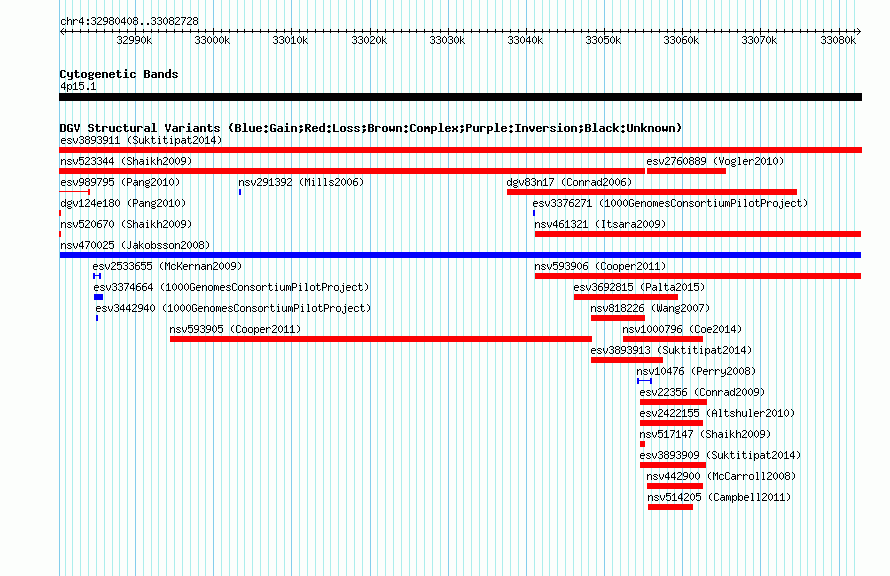Click the red bar under nsv523344
The image size is (890, 576).
pyautogui.click(x=352, y=171)
